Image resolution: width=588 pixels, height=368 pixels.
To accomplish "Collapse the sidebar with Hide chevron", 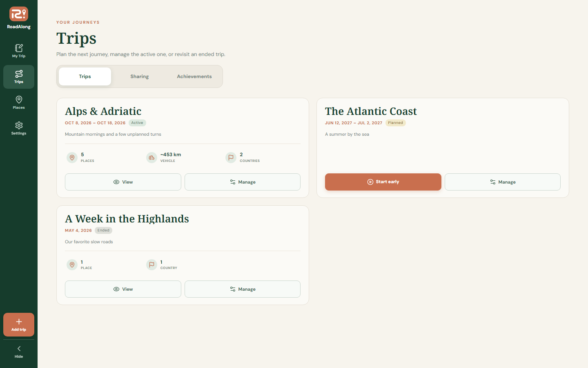I will 19,352.
